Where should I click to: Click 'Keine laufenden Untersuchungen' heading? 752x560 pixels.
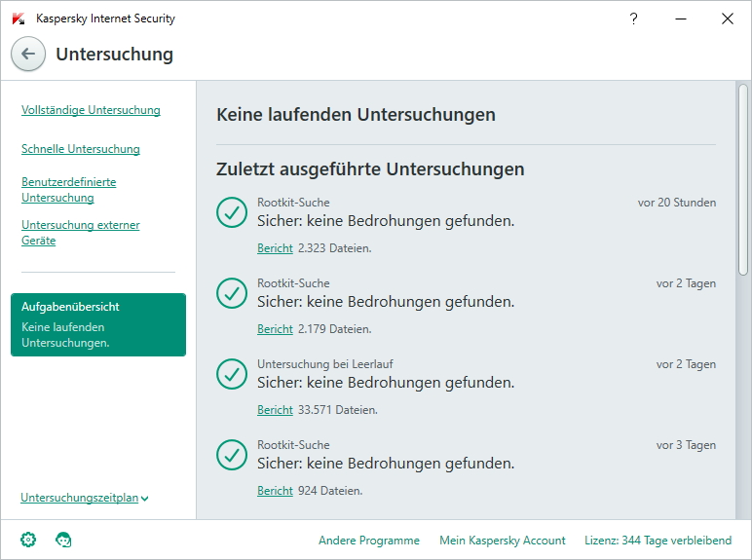356,115
